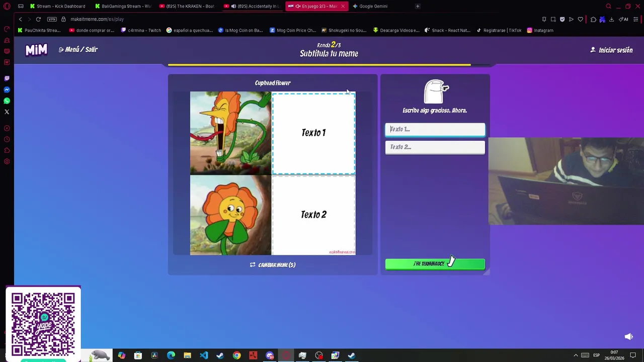Open Extensions cube icon in sidebar

pyautogui.click(x=7, y=150)
